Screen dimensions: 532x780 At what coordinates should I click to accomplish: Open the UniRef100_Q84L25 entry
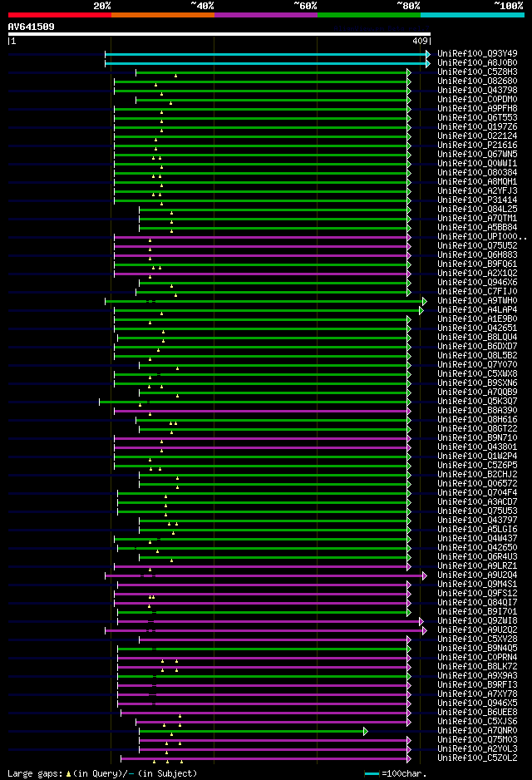(x=477, y=209)
